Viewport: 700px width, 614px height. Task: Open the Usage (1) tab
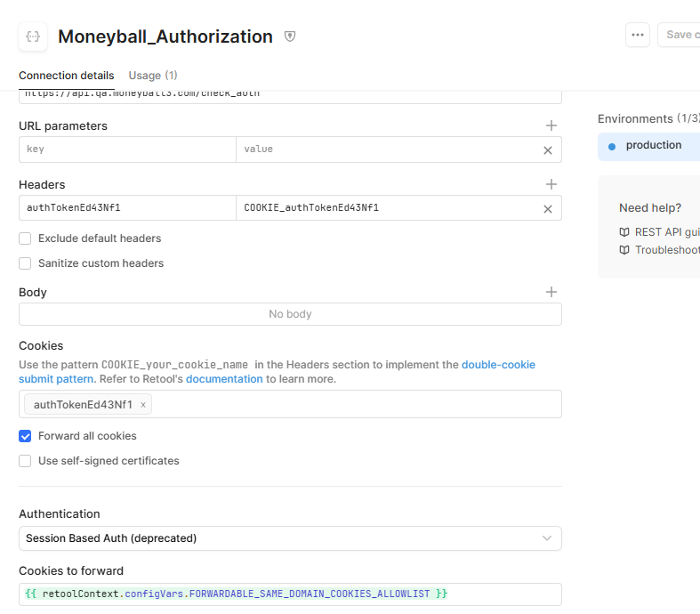tap(153, 76)
